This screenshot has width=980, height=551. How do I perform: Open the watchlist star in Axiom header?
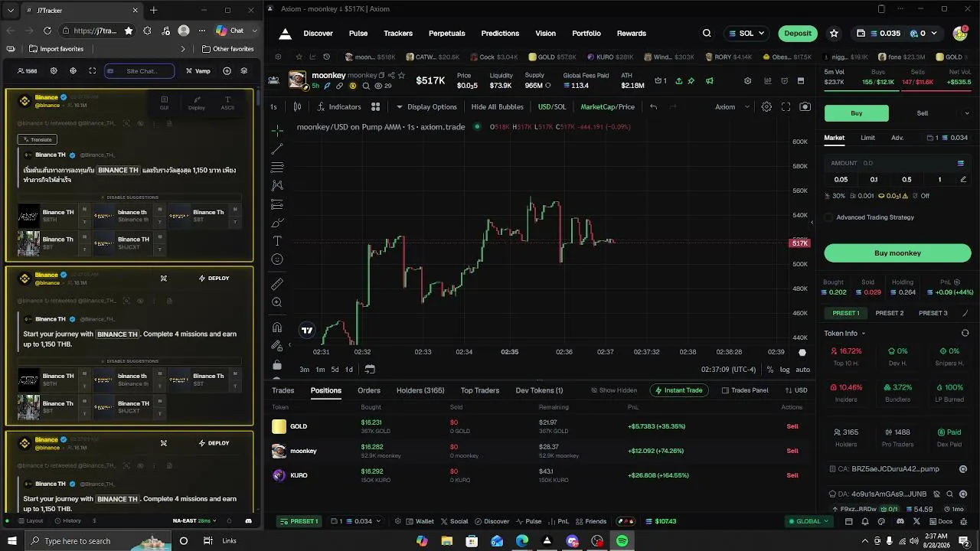834,34
